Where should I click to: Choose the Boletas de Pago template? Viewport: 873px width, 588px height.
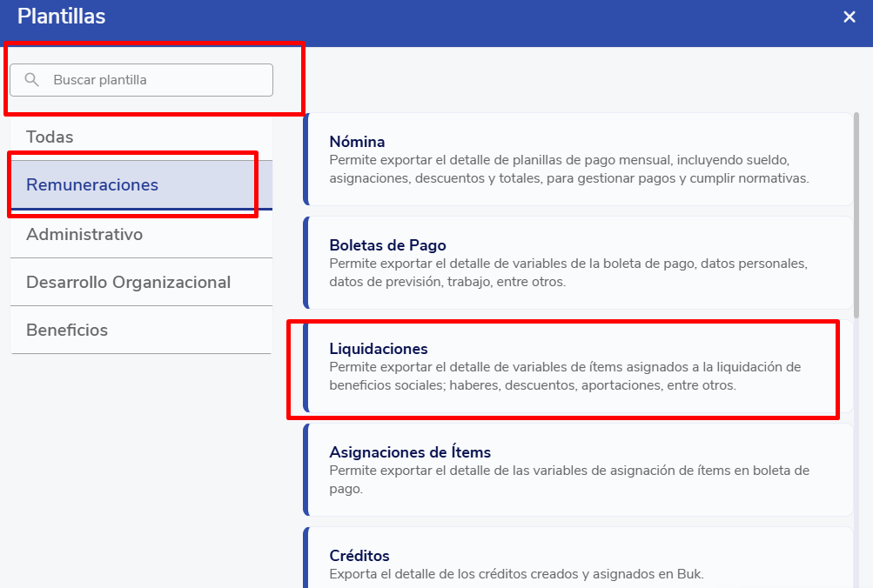pos(387,245)
